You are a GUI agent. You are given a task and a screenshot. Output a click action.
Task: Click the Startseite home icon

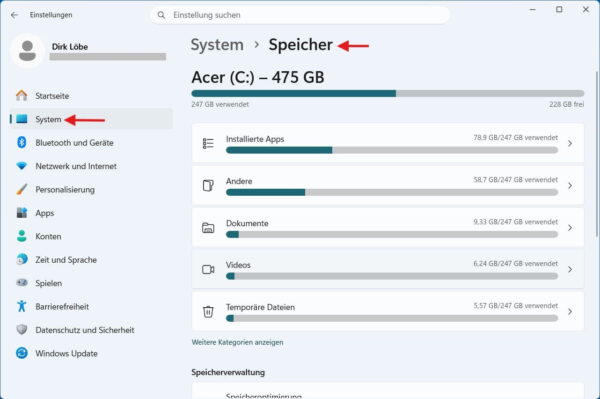point(22,96)
